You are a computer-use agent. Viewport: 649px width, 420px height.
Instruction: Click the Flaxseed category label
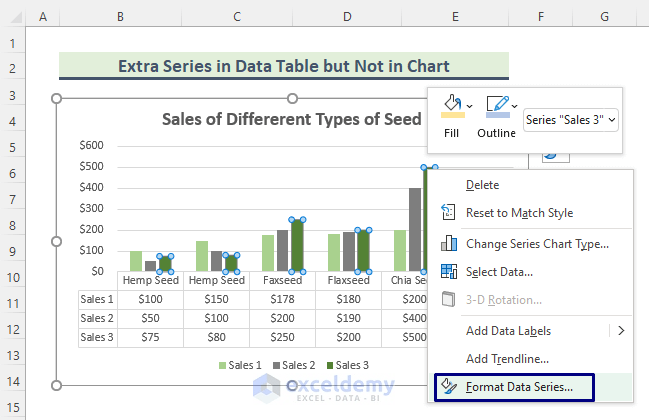pos(349,280)
